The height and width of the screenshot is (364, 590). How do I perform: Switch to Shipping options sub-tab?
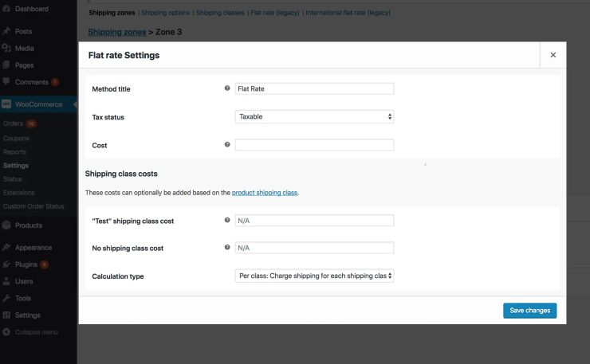tap(166, 13)
